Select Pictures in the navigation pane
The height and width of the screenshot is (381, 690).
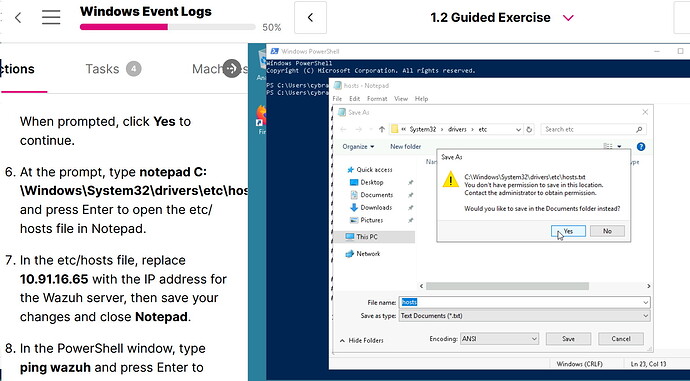click(371, 220)
